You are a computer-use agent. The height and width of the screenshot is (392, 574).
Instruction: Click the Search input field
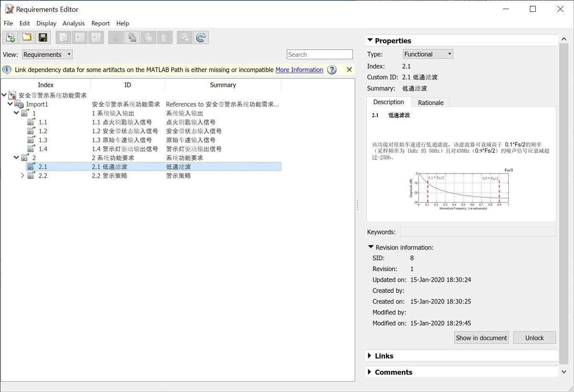320,54
